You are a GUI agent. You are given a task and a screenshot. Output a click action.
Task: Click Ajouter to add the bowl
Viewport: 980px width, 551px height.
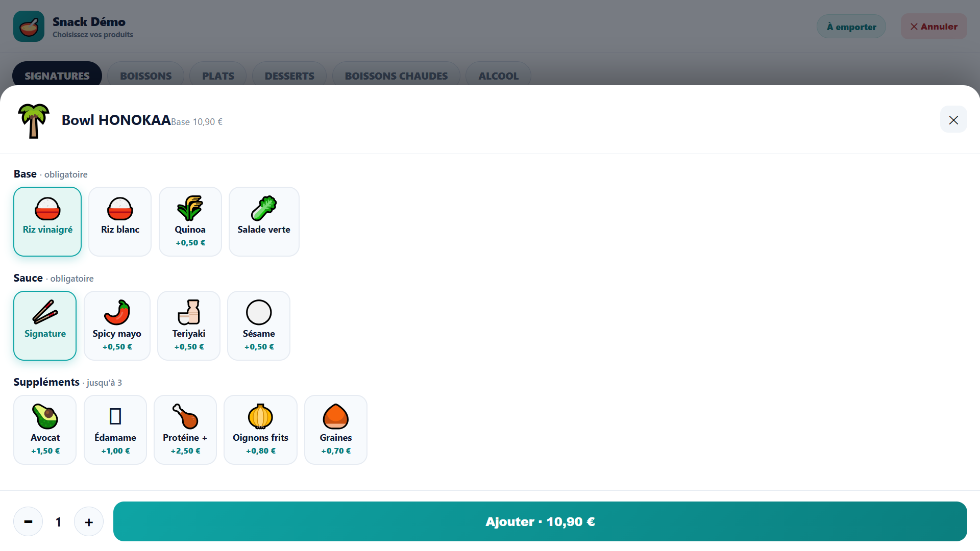(540, 521)
